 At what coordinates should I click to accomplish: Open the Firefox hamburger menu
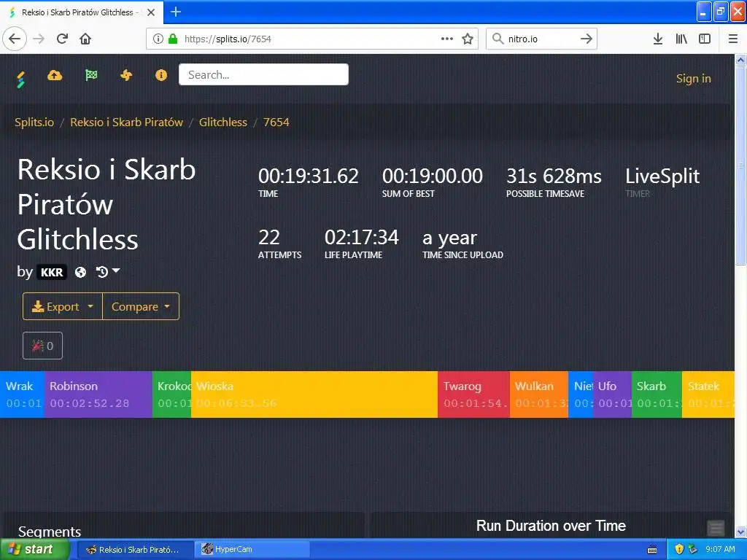pyautogui.click(x=733, y=39)
